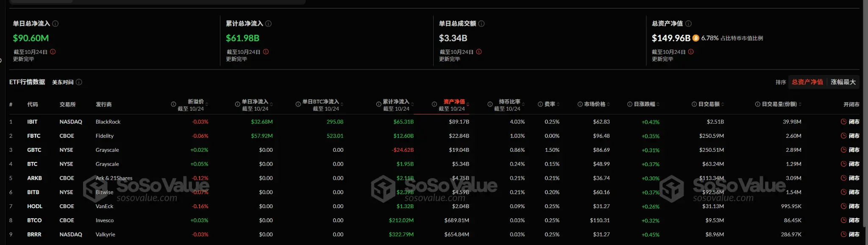
Task: Select the Fidelity issuer cell
Action: [x=105, y=136]
